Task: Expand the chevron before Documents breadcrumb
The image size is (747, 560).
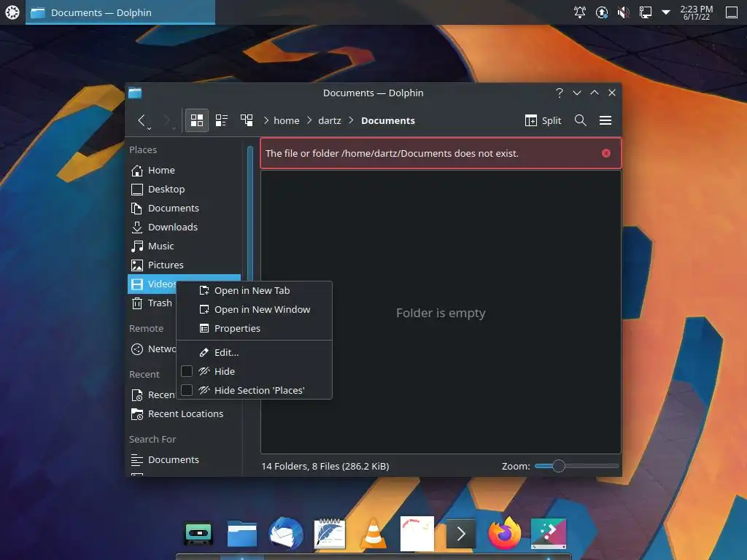Action: [351, 120]
